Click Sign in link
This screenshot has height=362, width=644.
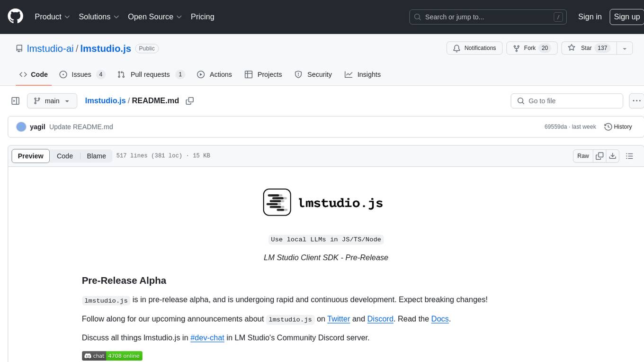(590, 17)
